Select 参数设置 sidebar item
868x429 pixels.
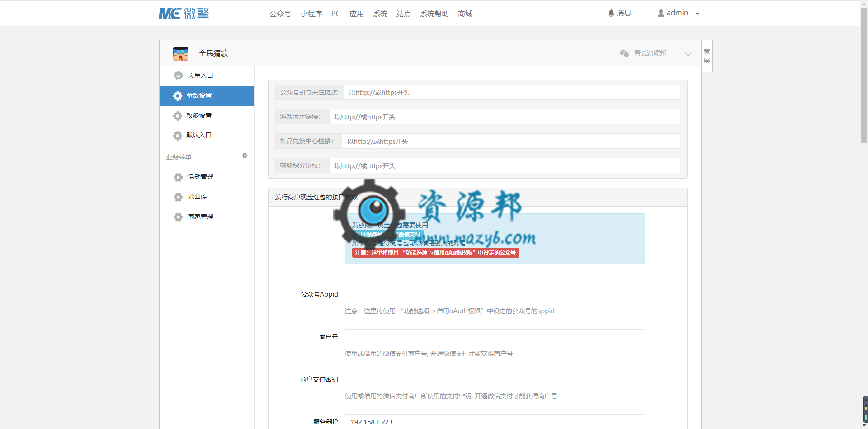(207, 96)
